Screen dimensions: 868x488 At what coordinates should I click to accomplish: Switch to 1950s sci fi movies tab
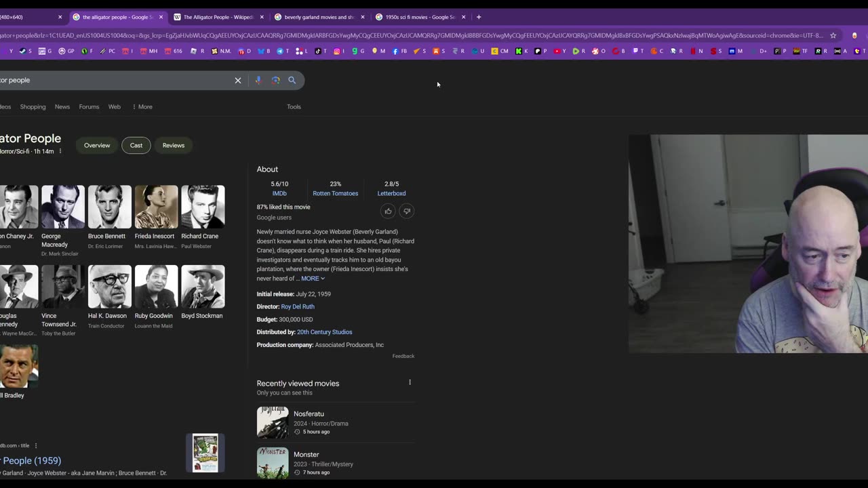point(420,17)
